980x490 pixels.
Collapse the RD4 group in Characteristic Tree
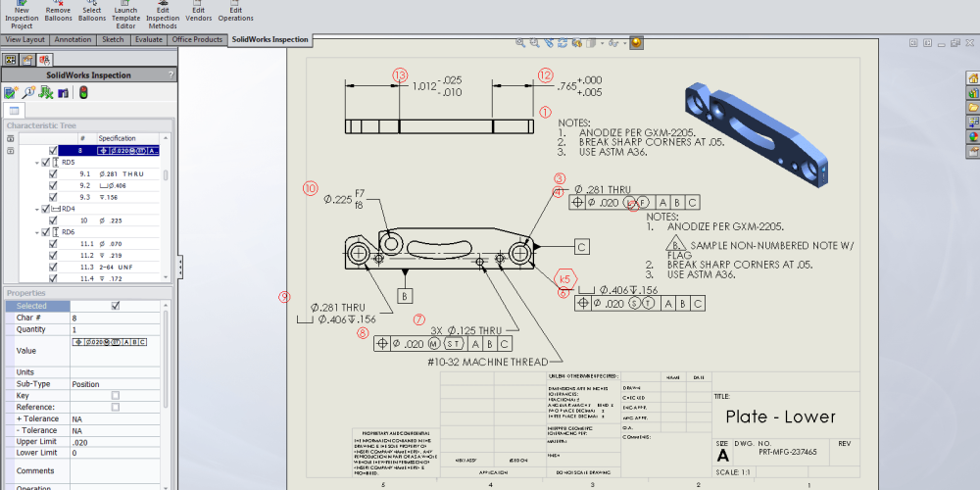37,209
